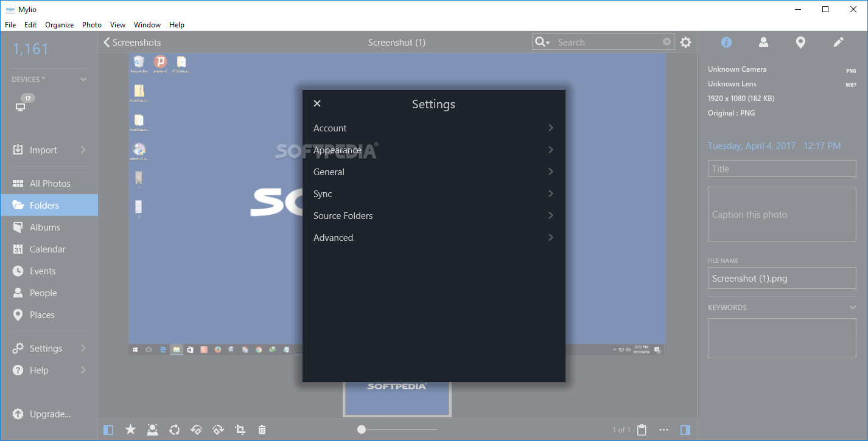Toggle the left sidebar panel icon
This screenshot has height=441, width=868.
coord(108,430)
